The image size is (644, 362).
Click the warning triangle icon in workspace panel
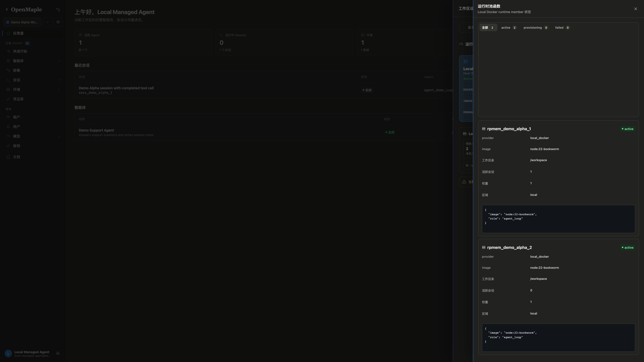[x=464, y=182]
